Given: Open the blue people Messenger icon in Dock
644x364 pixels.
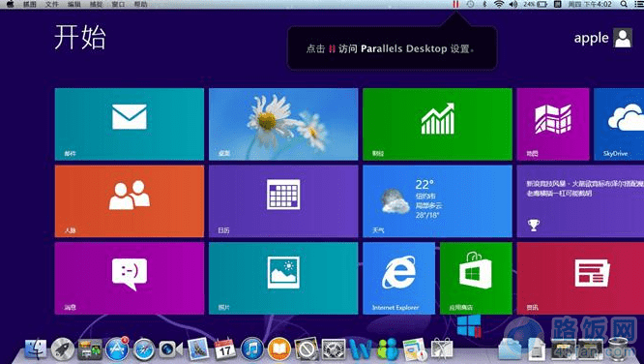Looking at the screenshot, I should [x=388, y=349].
